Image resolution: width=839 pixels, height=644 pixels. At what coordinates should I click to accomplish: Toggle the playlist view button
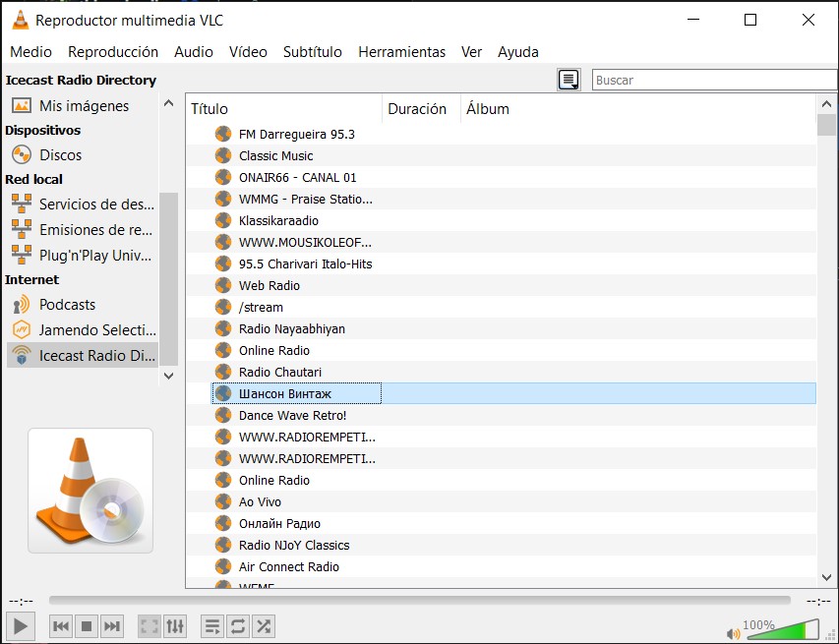coord(212,626)
